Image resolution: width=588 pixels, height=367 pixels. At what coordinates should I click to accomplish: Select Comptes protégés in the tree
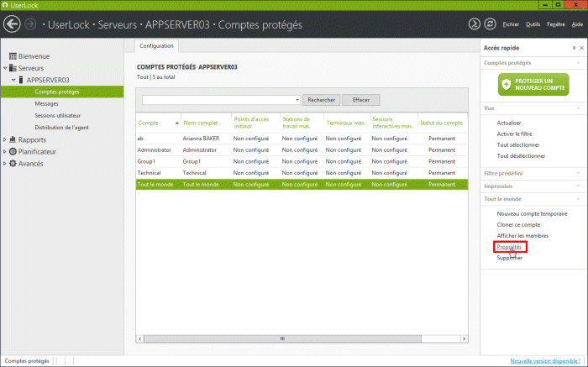tap(62, 92)
